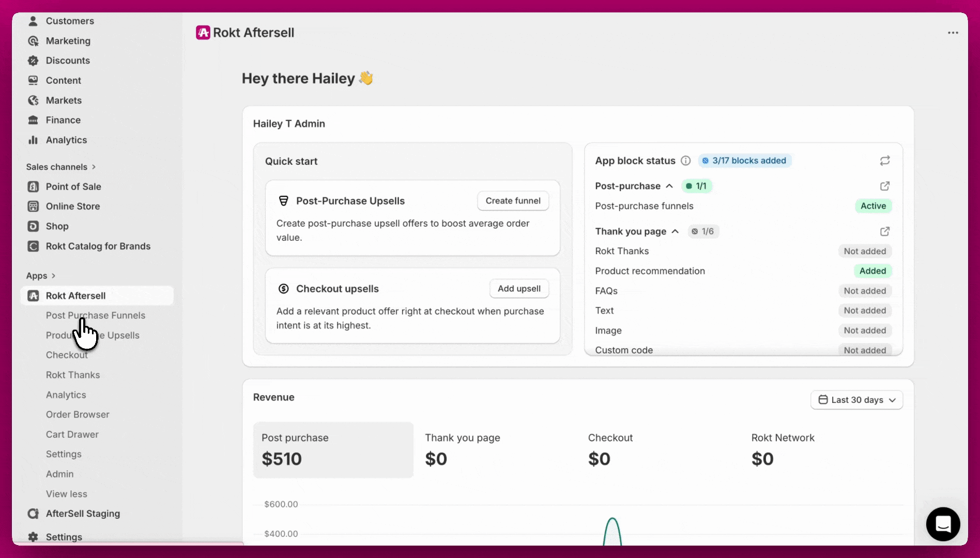Refresh the App block status sync icon
Image resolution: width=980 pixels, height=558 pixels.
tap(884, 160)
